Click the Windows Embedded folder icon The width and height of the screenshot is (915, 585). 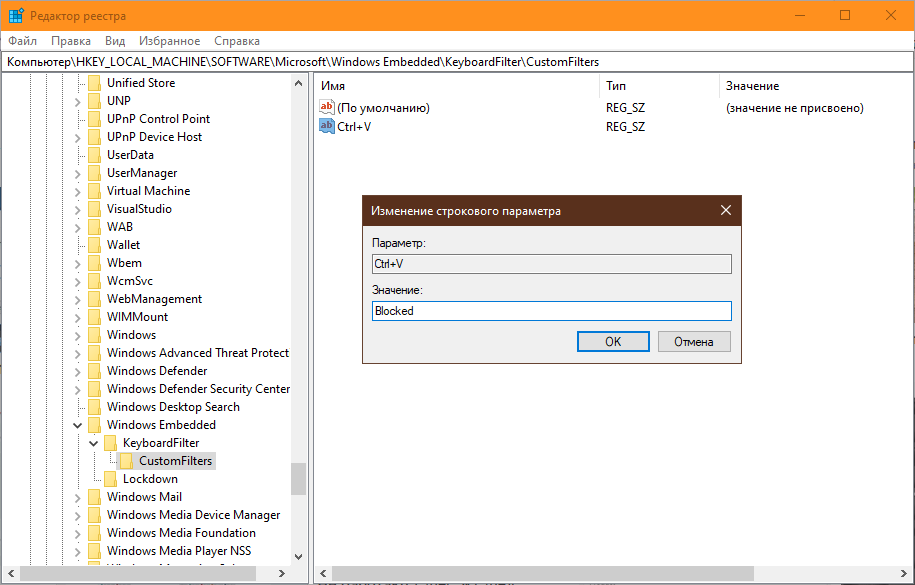point(95,425)
